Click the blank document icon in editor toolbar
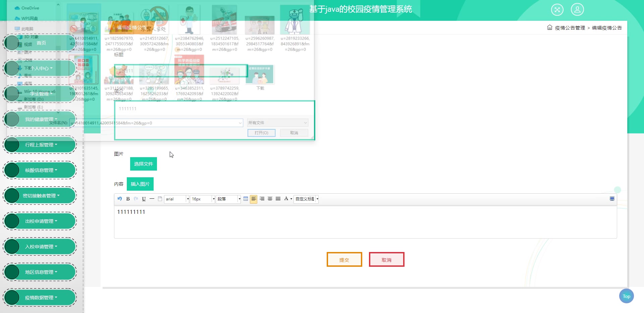Viewport: 644px width, 313px height. [160, 199]
